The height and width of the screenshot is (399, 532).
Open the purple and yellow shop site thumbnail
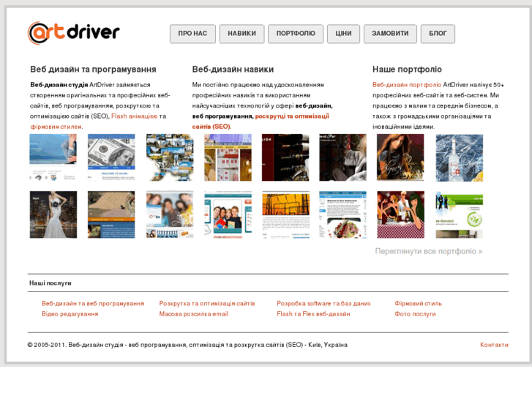tap(228, 157)
